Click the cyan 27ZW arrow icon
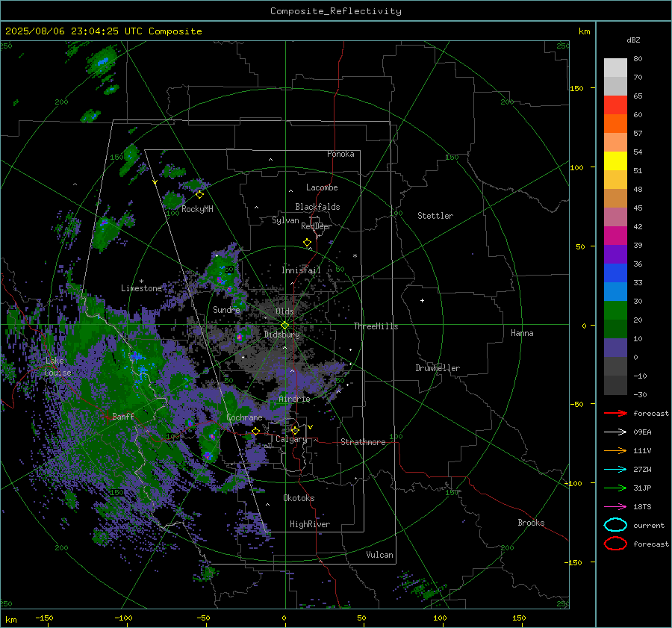Screen dimensions: 672x628 (x=615, y=470)
